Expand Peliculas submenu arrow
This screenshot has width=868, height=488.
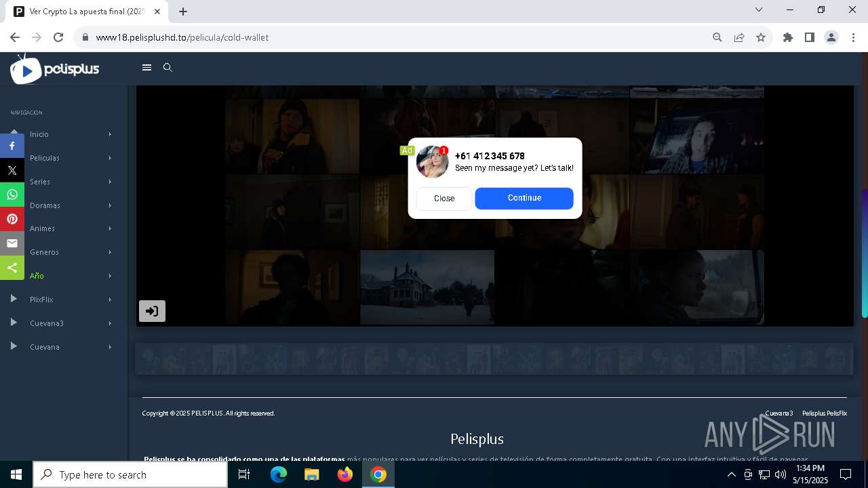tap(110, 158)
